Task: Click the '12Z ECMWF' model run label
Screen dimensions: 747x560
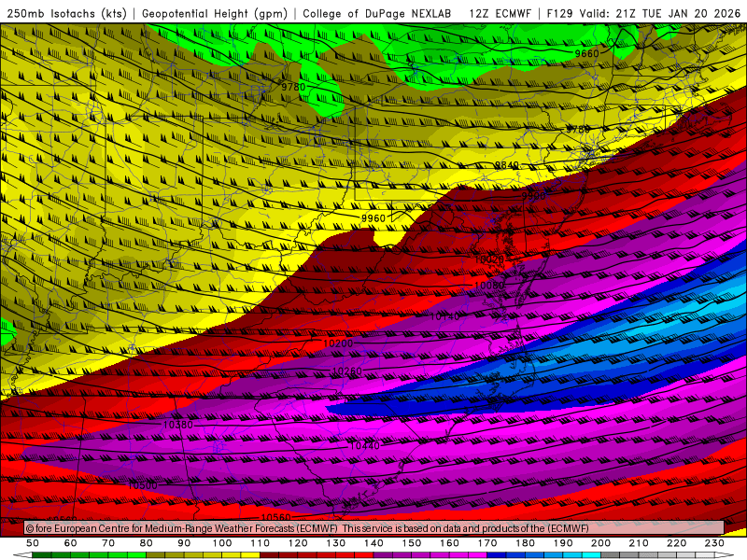Action: tap(500, 14)
